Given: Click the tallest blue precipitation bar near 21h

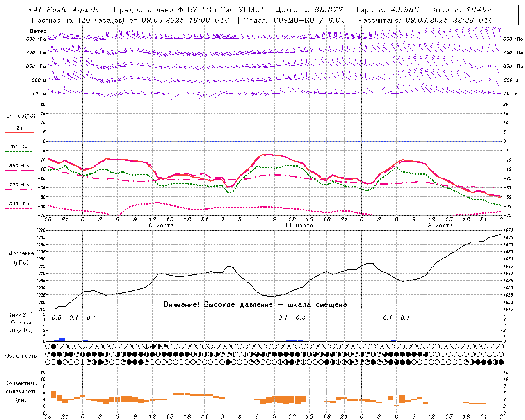Looking at the screenshot, I should tap(62, 340).
